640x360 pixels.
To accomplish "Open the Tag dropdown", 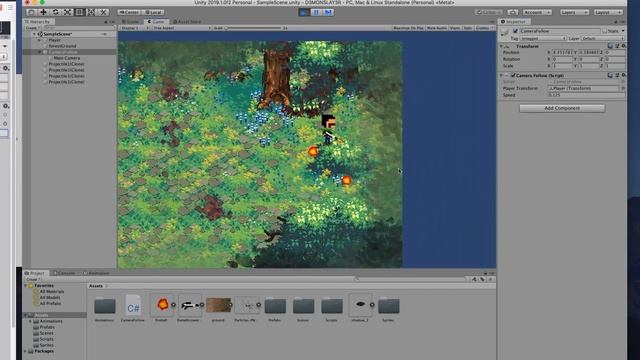I will coord(543,38).
